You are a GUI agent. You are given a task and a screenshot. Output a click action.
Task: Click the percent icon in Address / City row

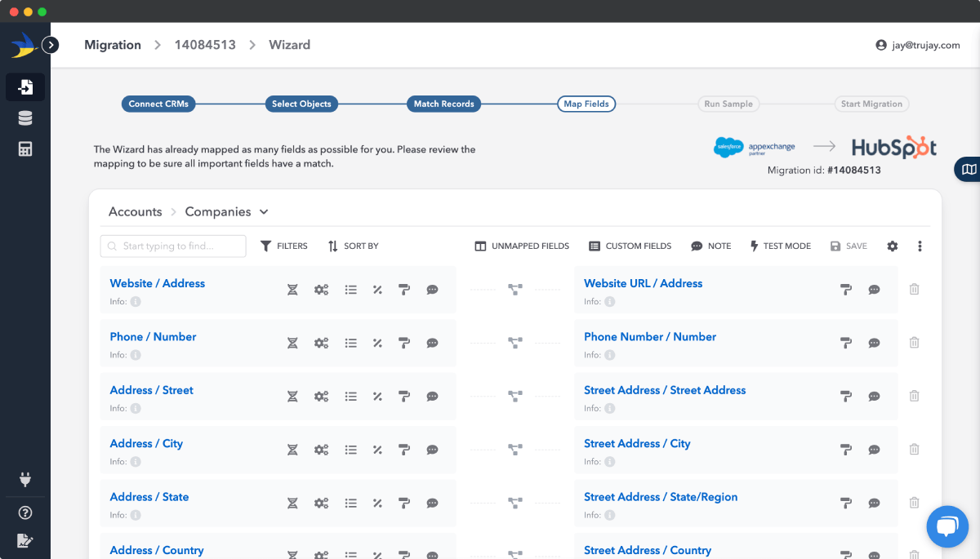click(x=377, y=450)
